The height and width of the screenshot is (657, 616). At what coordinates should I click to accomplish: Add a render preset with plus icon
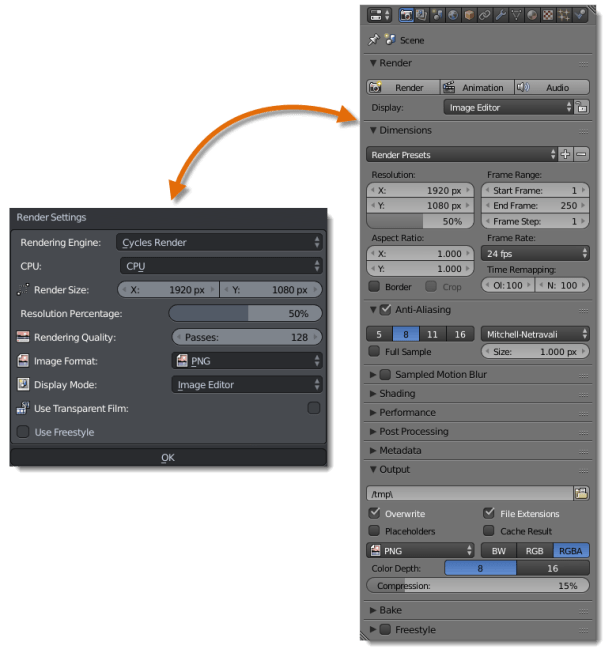tap(565, 154)
